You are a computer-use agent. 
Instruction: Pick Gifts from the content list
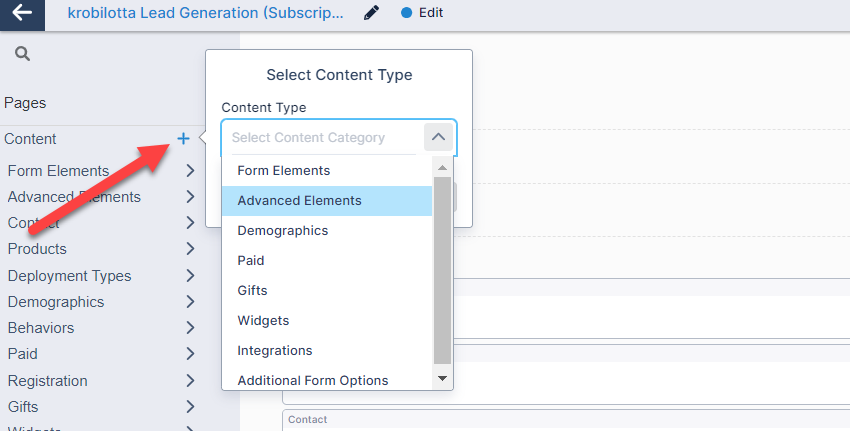click(252, 291)
